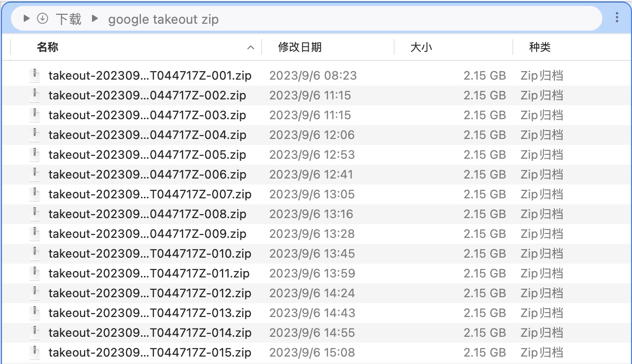The width and height of the screenshot is (632, 364).
Task: Click the zip icon of takeout 009.zip
Action: (x=35, y=233)
